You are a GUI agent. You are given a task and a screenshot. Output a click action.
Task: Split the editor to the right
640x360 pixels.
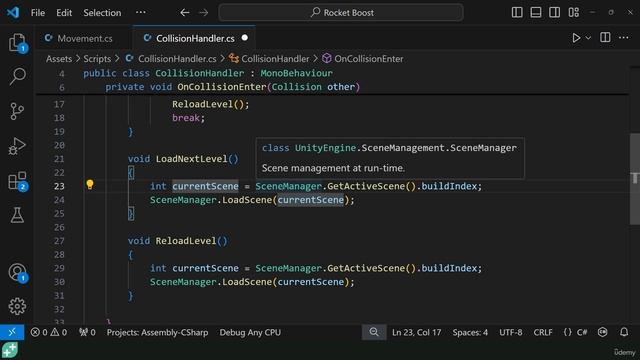tap(605, 38)
